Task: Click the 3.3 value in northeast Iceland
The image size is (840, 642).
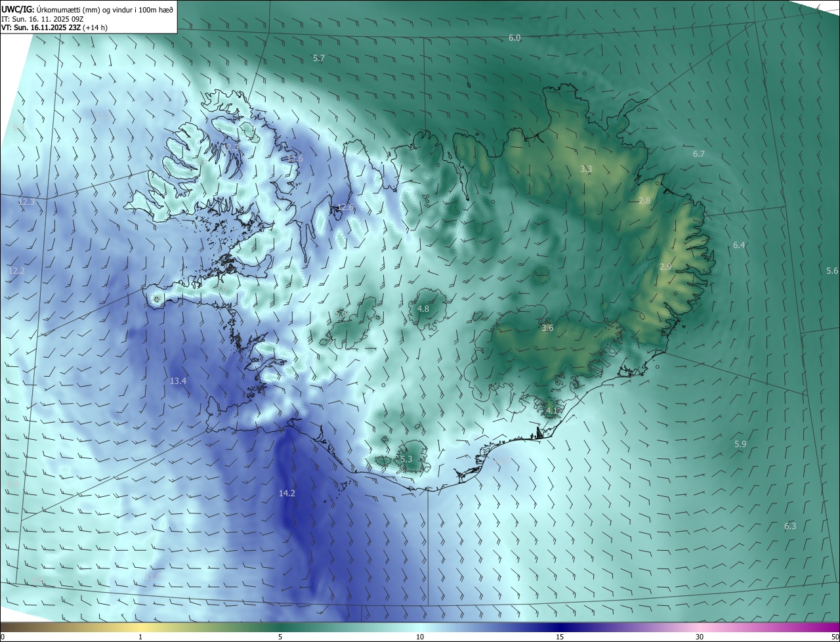Action: point(586,169)
